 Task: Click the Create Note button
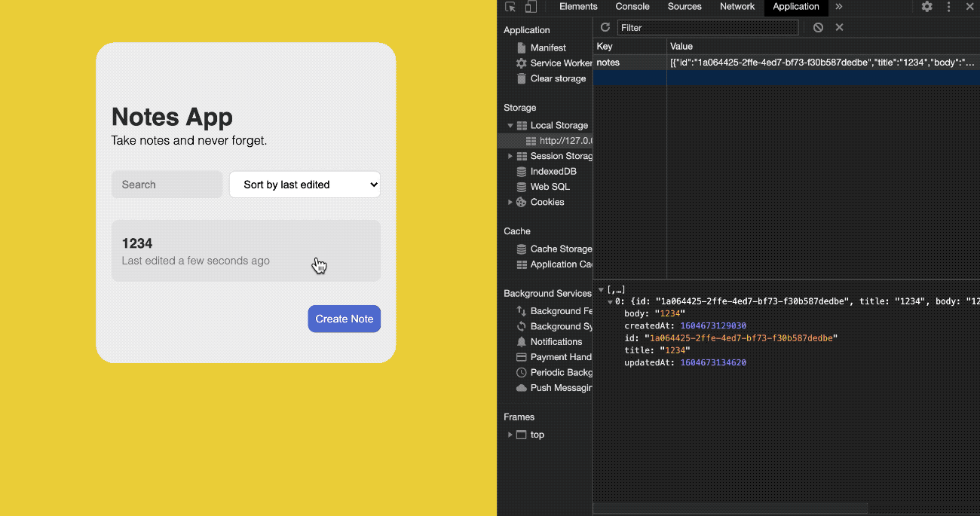(x=344, y=319)
